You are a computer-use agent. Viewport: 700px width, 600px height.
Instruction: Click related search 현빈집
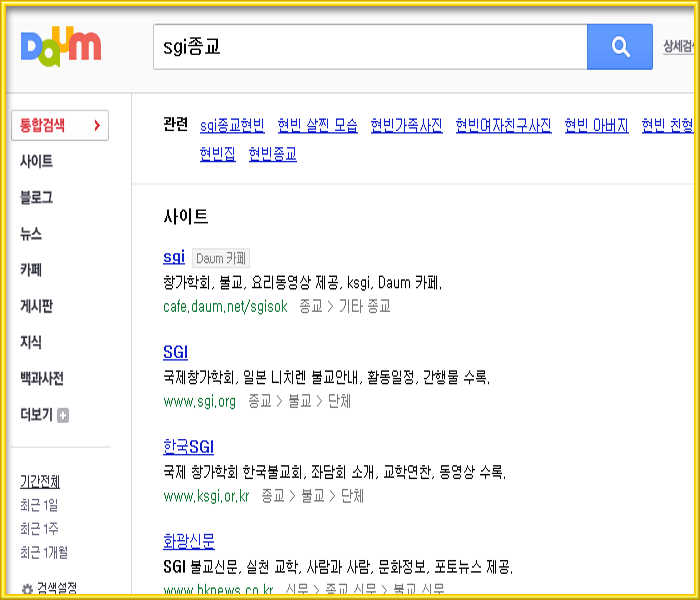point(218,154)
